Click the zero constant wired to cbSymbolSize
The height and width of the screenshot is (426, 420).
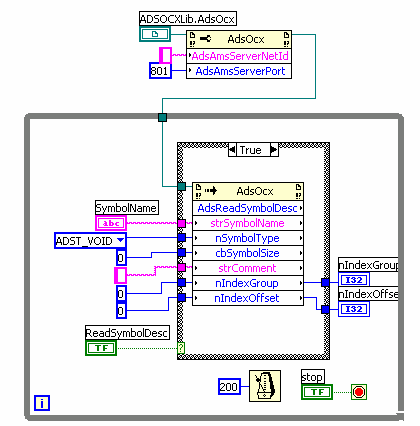tap(121, 258)
